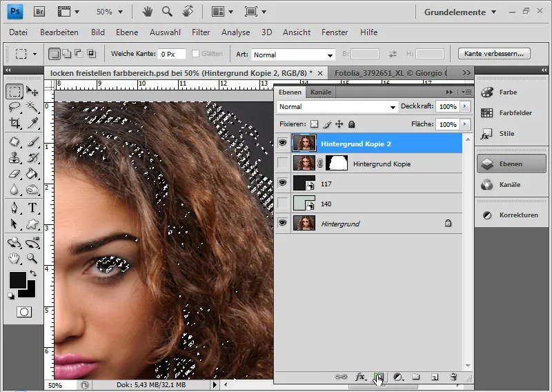Screen dimensions: 552x392
Task: Select the Clone Stamp tool
Action: [14, 157]
